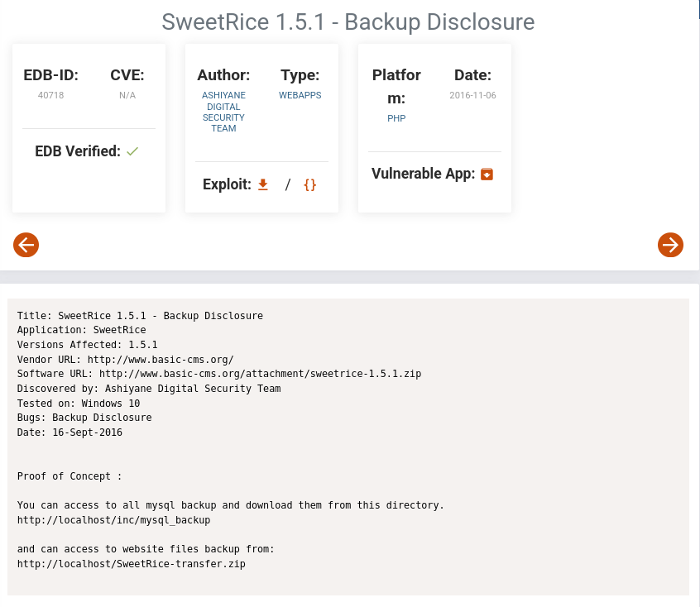Viewport: 700px width, 607px height.
Task: Click the Application: SweetRice line
Action: [x=82, y=330]
